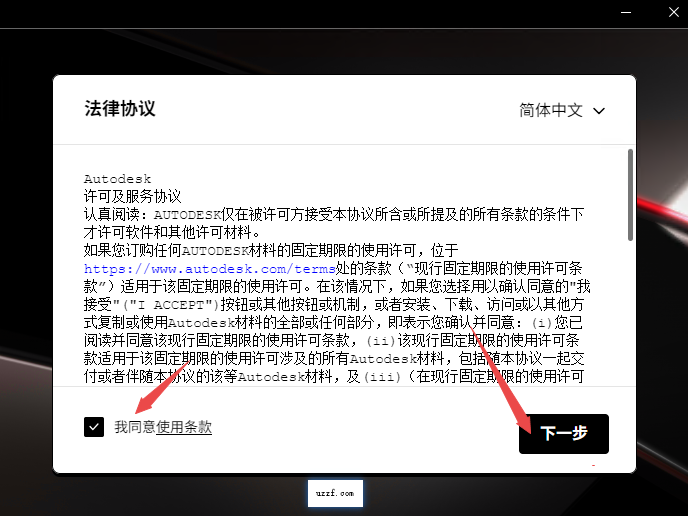
Task: Uncheck the 我同意 agreement checkbox
Action: pyautogui.click(x=94, y=427)
